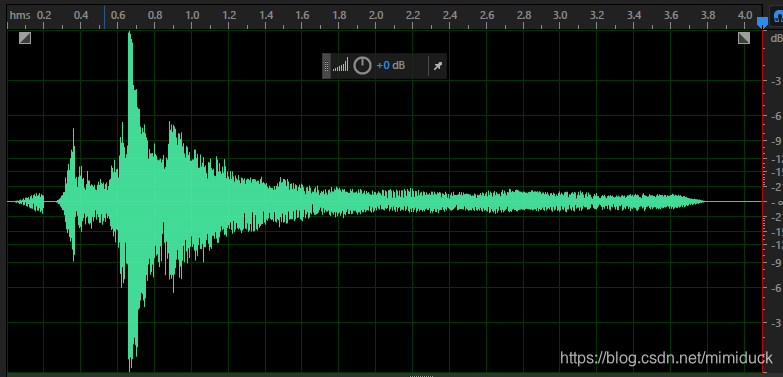Click the HUD volume knob
Viewport: 783px width, 377px height.
pyautogui.click(x=363, y=65)
